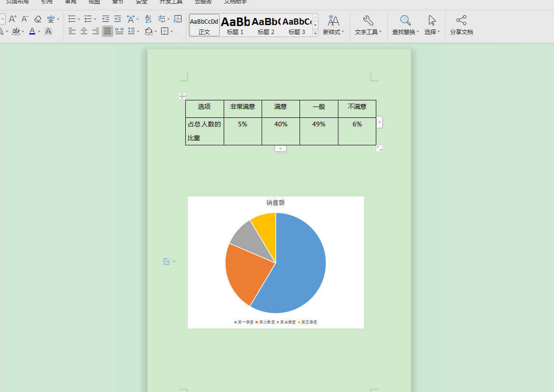Open the shading color dropdown arrow
Screen dimensions: 554x392
155,31
